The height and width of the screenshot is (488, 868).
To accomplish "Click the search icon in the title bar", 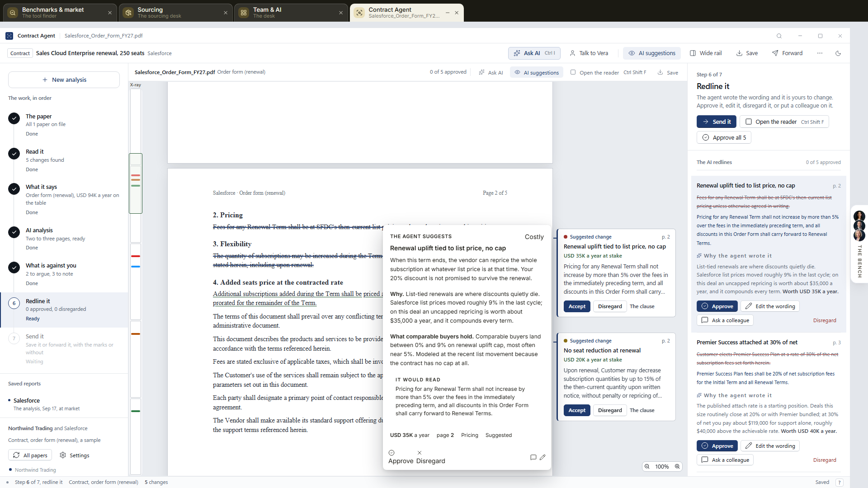I will [779, 36].
